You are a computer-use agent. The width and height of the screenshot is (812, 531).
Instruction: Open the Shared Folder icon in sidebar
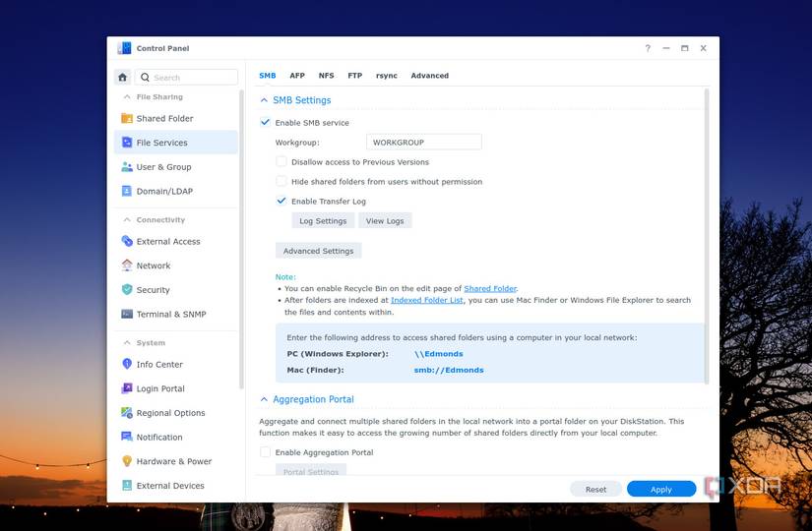(x=127, y=119)
